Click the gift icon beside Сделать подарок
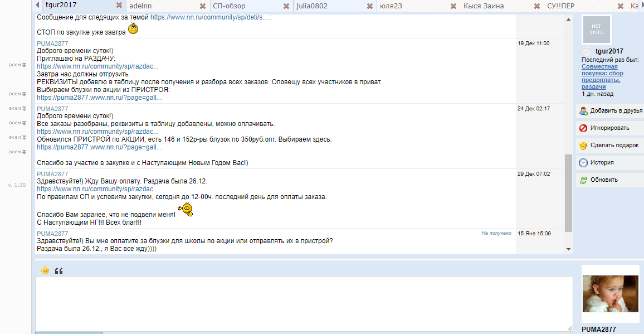The height and width of the screenshot is (334, 644). [583, 146]
